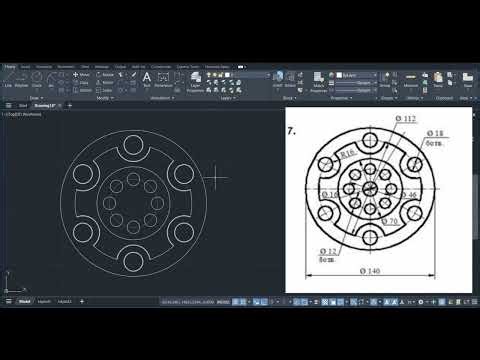Select the Arc tool
Viewport: 480px width, 360px height.
51,79
